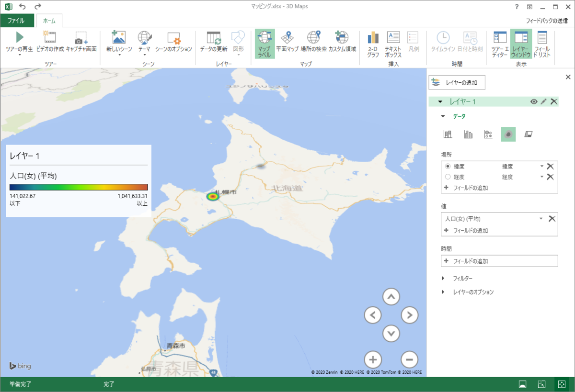
Task: Choose stacked column visualization
Action: pyautogui.click(x=448, y=134)
